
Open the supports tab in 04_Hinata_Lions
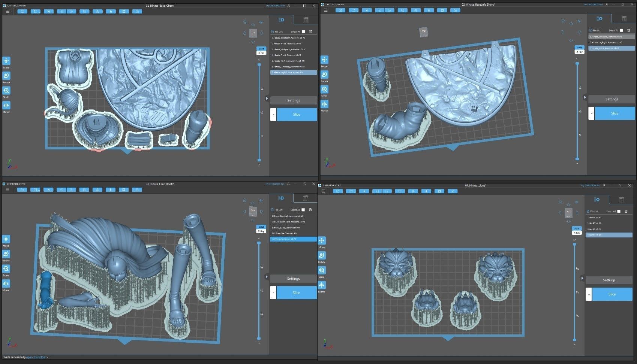621,200
